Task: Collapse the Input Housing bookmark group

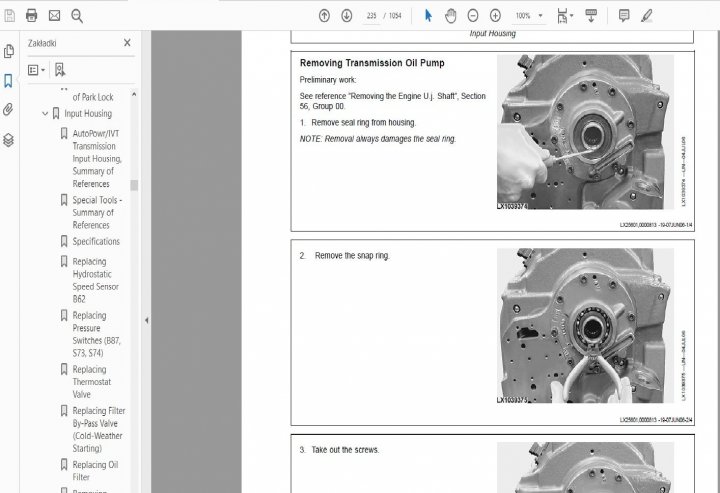Action: tap(45, 114)
